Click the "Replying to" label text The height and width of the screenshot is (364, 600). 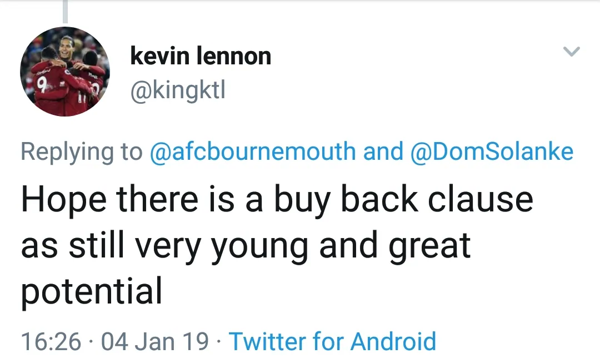click(82, 151)
